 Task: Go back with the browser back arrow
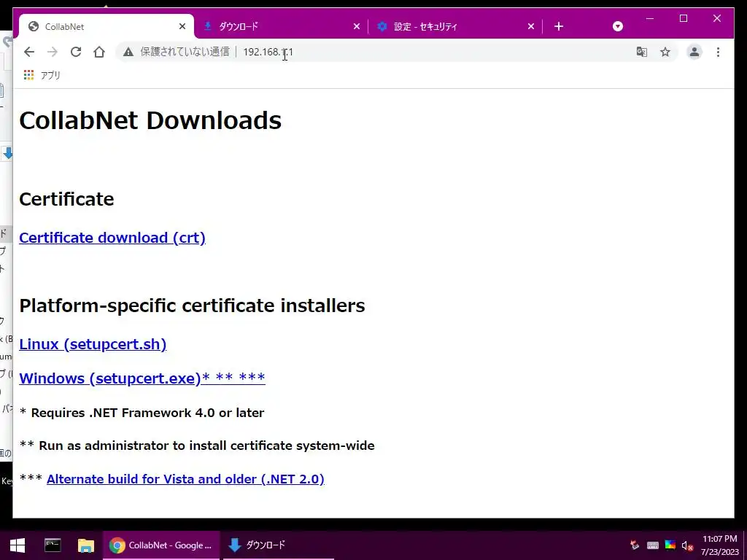[29, 52]
